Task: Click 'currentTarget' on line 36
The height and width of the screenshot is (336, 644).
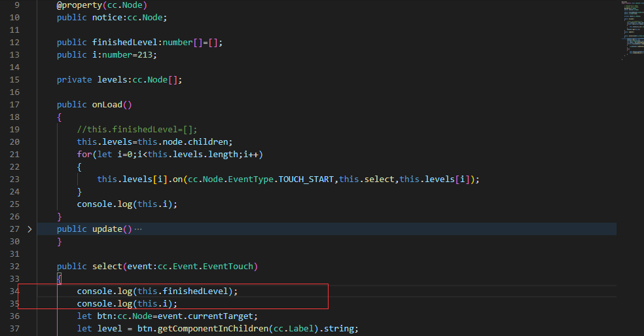Action: pyautogui.click(x=221, y=316)
